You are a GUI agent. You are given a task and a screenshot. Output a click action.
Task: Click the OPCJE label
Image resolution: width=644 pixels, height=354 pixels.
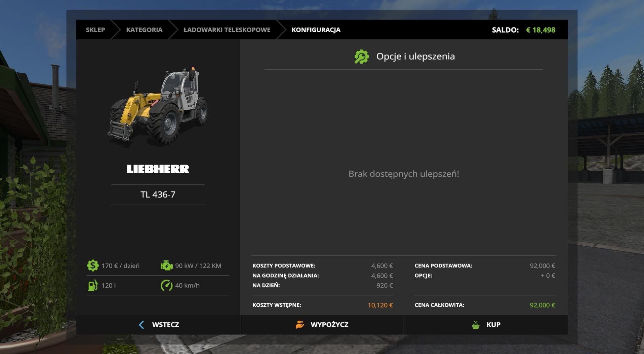423,275
